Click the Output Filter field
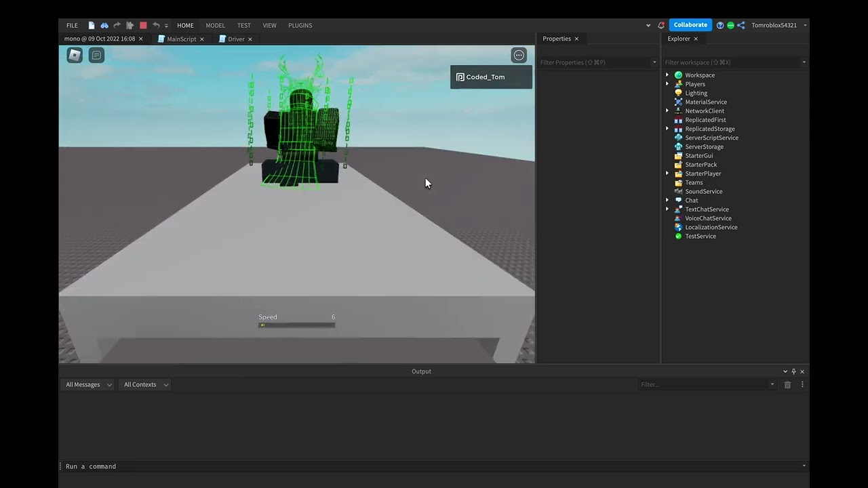 point(707,384)
